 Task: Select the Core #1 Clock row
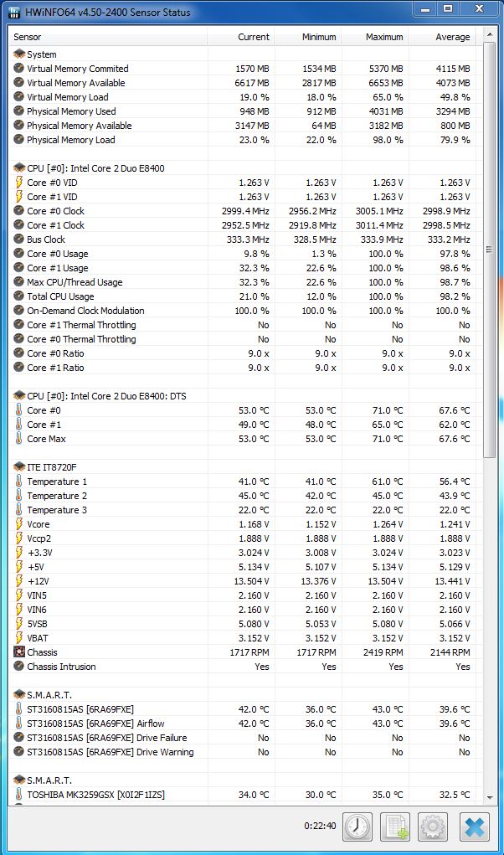[x=243, y=225]
